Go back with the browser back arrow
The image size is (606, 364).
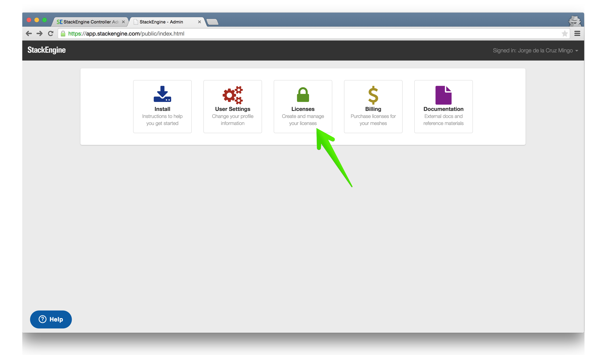(29, 34)
